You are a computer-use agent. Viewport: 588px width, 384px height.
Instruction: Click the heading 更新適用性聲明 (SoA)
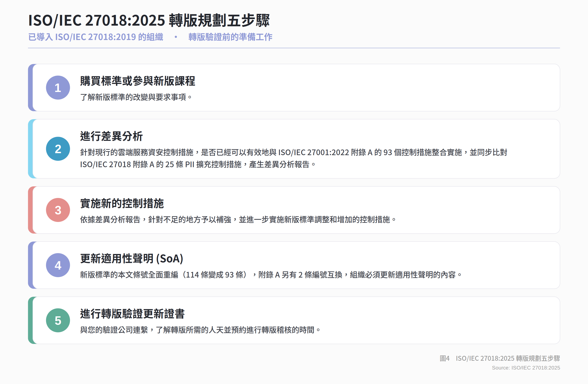(x=132, y=259)
